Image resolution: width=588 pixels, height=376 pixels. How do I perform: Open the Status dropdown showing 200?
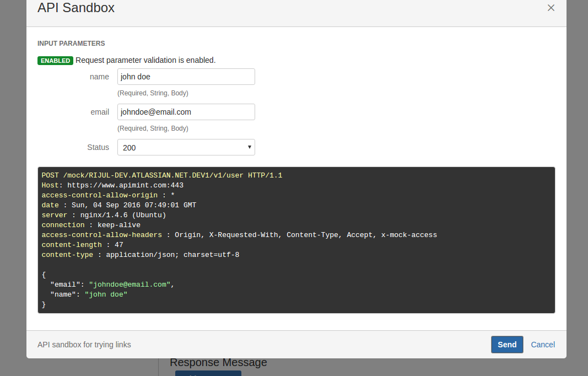(x=186, y=147)
